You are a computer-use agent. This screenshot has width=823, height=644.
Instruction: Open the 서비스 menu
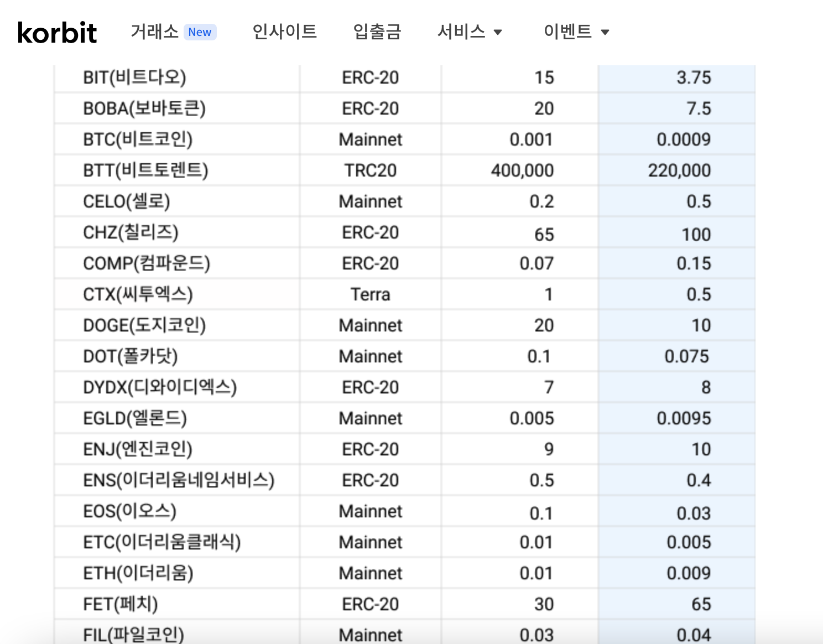pos(461,32)
